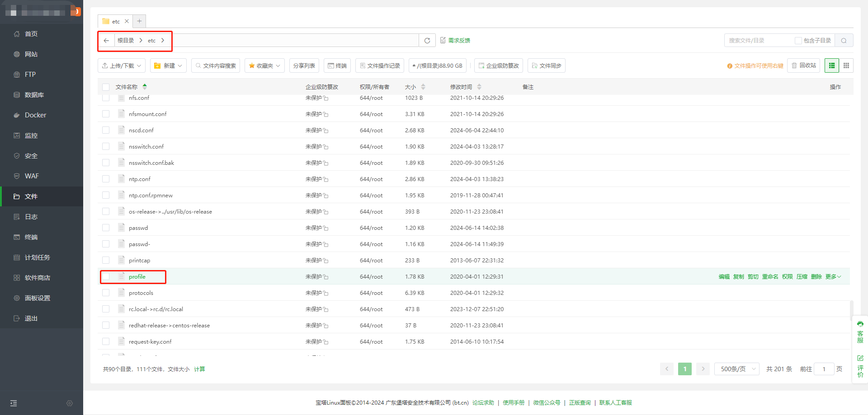Check the profile file checkbox

[x=106, y=276]
